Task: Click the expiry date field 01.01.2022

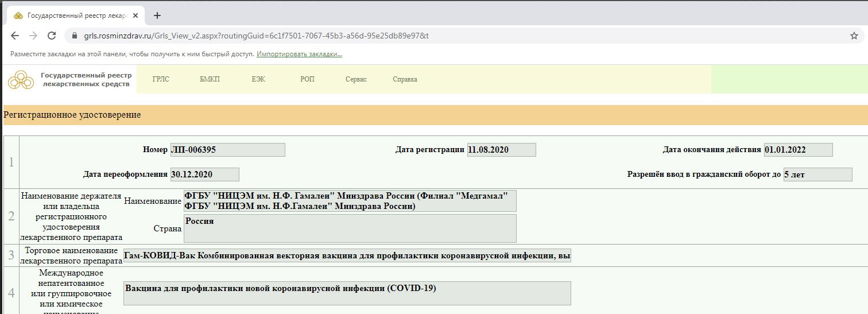Action: [x=798, y=150]
